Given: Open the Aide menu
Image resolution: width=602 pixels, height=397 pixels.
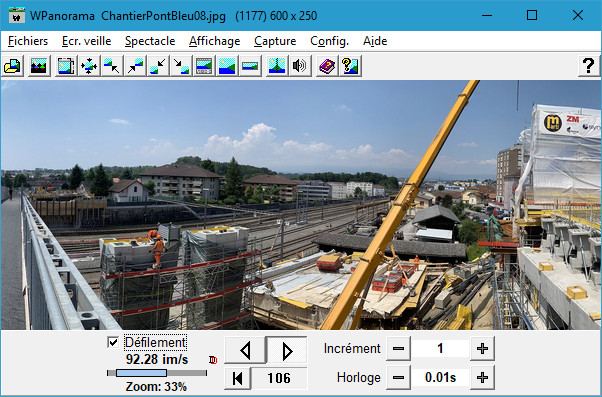Looking at the screenshot, I should click(375, 41).
